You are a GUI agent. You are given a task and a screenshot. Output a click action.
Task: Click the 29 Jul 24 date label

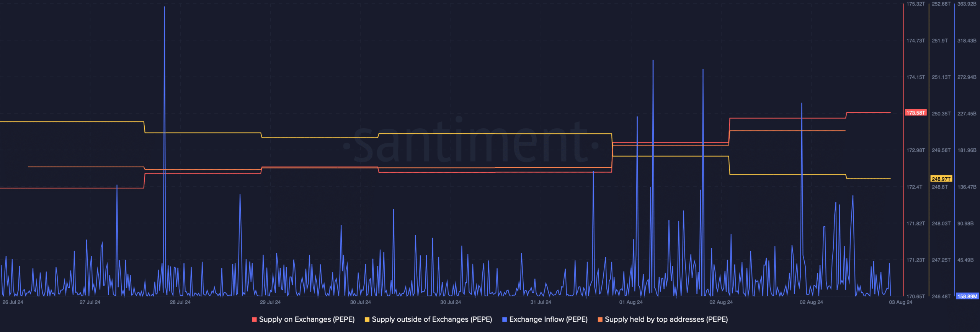pyautogui.click(x=270, y=302)
